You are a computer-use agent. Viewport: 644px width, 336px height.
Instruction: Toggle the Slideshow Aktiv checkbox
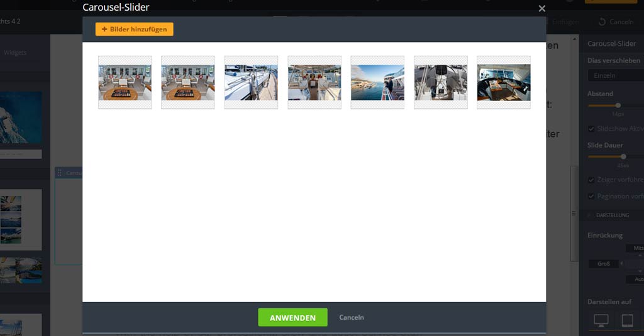[x=591, y=129]
